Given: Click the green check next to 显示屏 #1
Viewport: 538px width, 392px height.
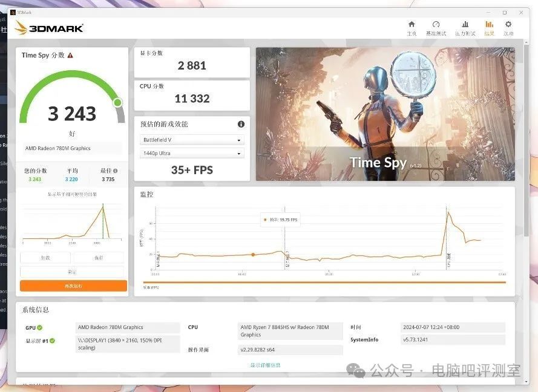Looking at the screenshot, I should pyautogui.click(x=52, y=341).
